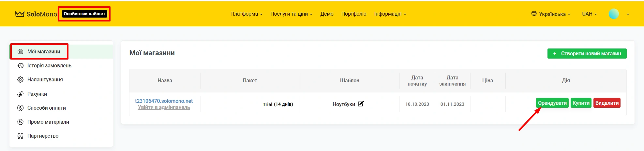Click the Історія замовлень clock icon

click(21, 65)
